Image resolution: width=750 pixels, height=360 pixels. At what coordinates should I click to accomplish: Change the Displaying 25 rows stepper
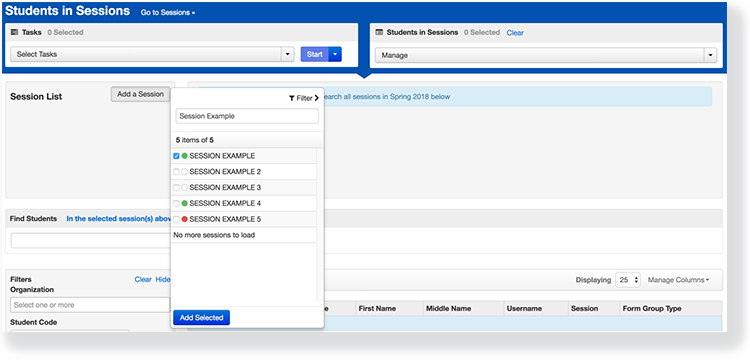pos(628,280)
